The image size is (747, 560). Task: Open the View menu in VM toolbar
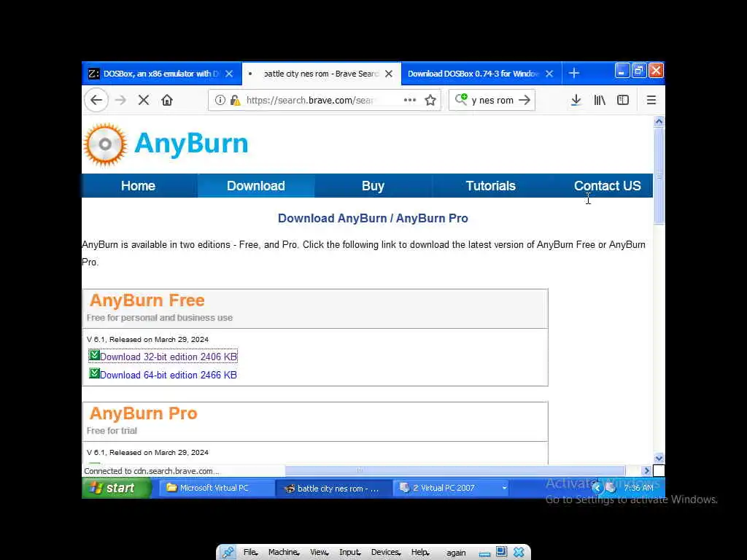pyautogui.click(x=319, y=552)
